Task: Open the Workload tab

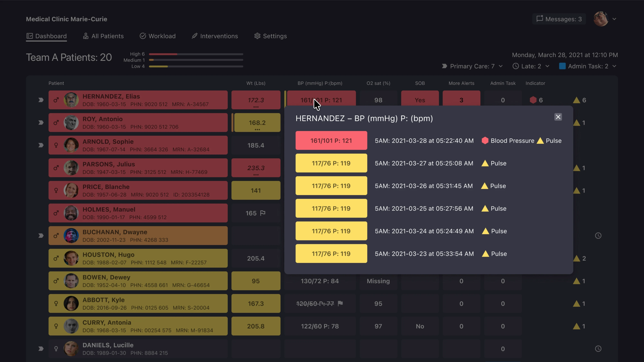Action: point(157,36)
